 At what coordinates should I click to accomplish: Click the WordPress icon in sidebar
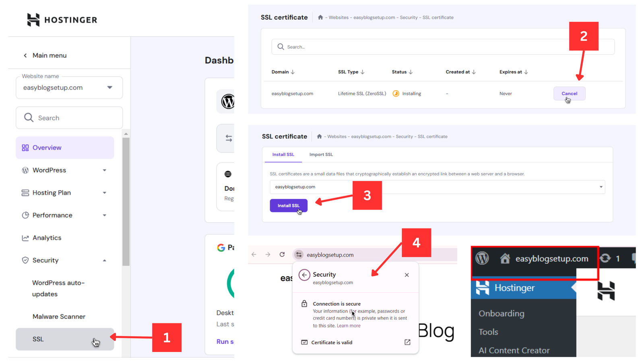[x=25, y=170]
